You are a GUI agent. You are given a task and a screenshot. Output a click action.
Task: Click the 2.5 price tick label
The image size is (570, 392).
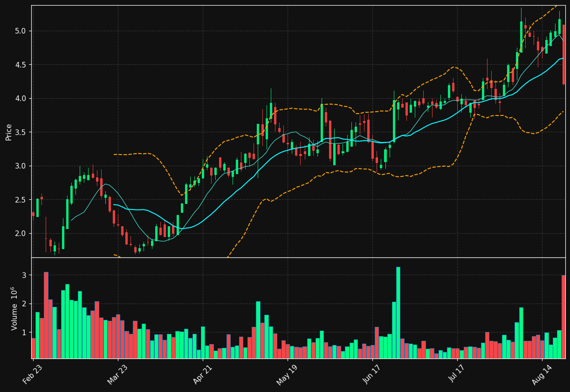(x=21, y=200)
